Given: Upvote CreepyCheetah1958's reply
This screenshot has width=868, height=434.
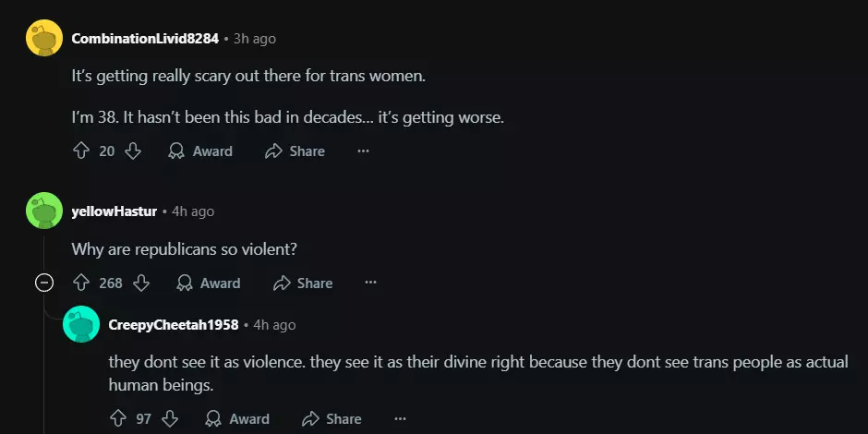Looking at the screenshot, I should point(117,418).
